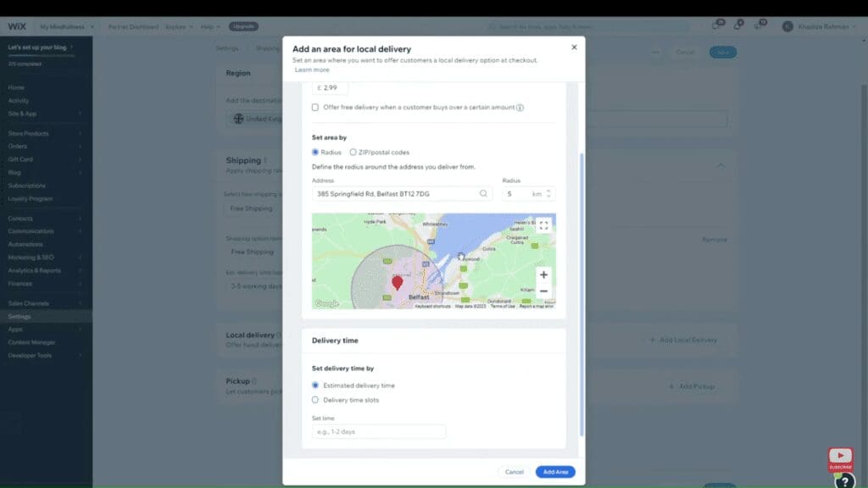This screenshot has width=868, height=488.
Task: Click the user avatar icon
Action: pyautogui.click(x=787, y=26)
